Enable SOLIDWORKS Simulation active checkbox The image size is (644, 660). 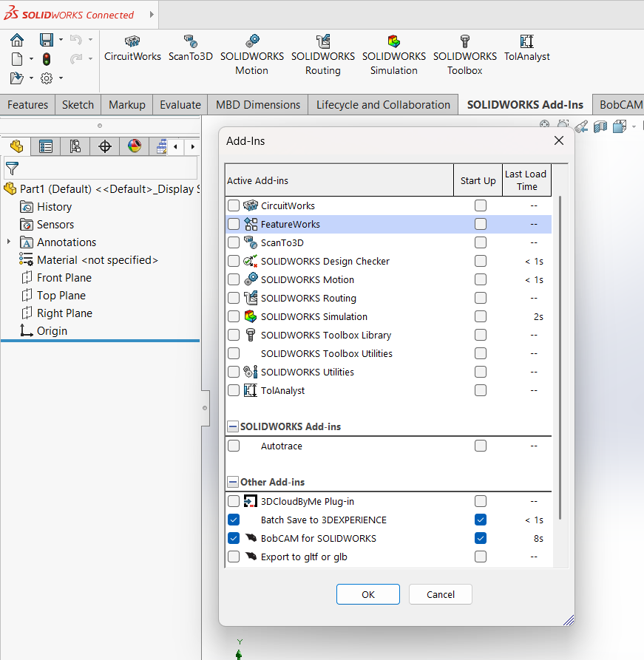234,316
